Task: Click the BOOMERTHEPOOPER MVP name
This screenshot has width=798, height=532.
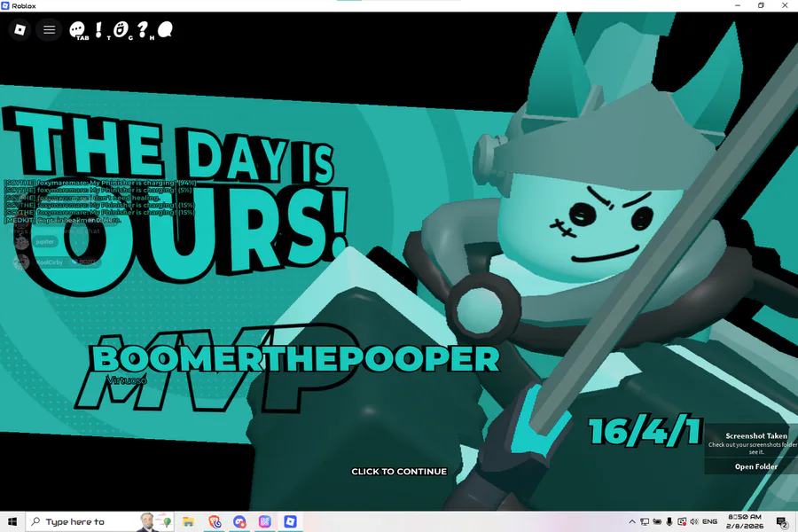Action: (295, 359)
